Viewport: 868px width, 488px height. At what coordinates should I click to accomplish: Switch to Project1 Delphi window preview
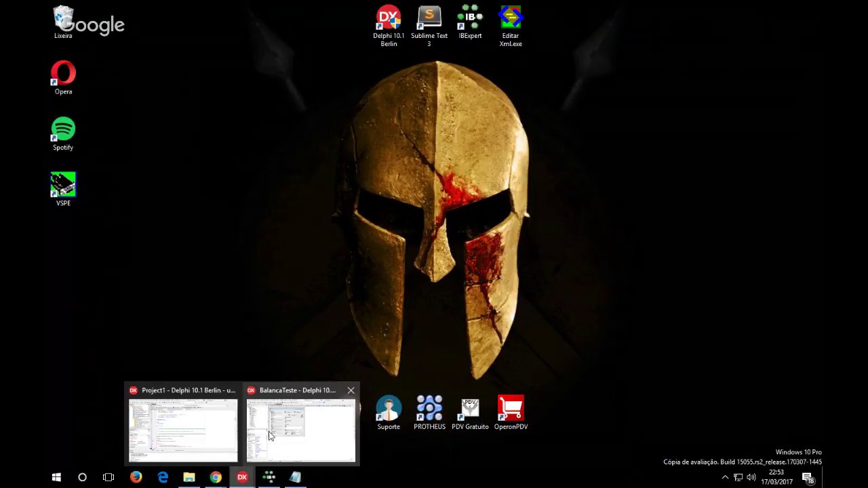[x=183, y=430]
